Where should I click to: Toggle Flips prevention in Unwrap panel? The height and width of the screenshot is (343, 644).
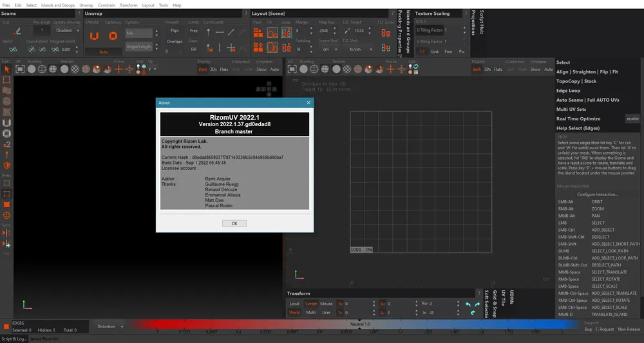[175, 31]
